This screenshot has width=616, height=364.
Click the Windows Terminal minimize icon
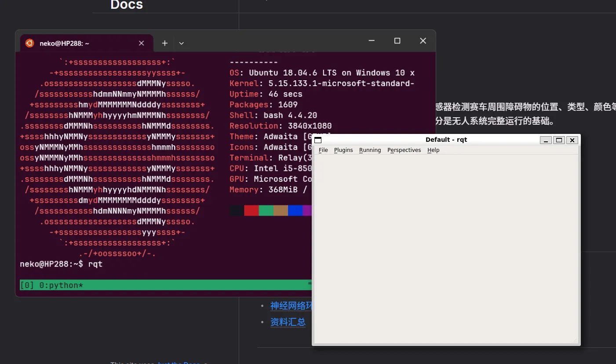(x=371, y=40)
